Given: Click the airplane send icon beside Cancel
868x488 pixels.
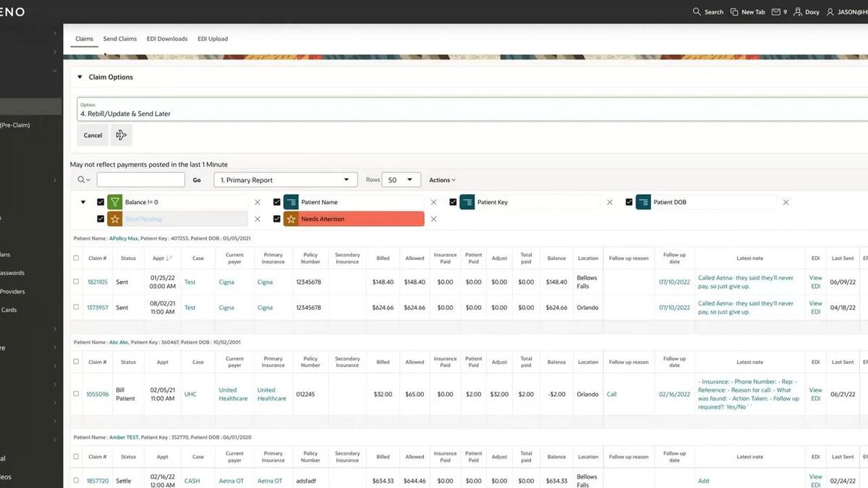Looking at the screenshot, I should coord(121,135).
